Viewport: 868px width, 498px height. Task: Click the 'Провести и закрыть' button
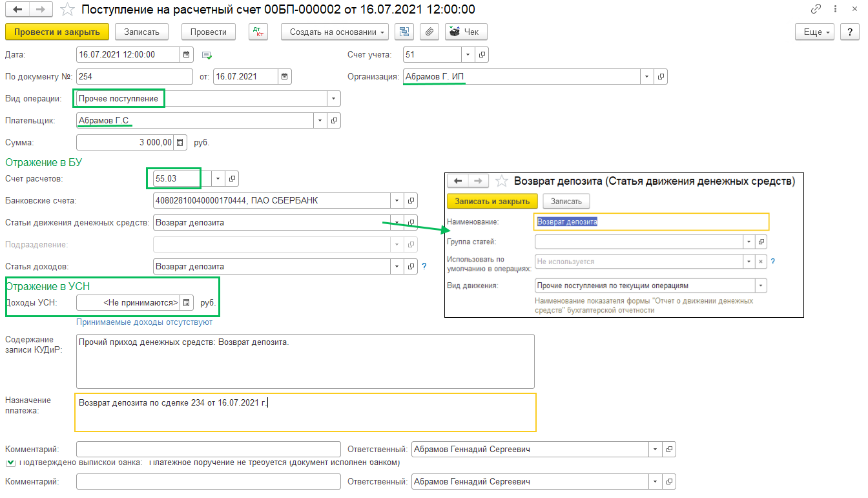[57, 32]
